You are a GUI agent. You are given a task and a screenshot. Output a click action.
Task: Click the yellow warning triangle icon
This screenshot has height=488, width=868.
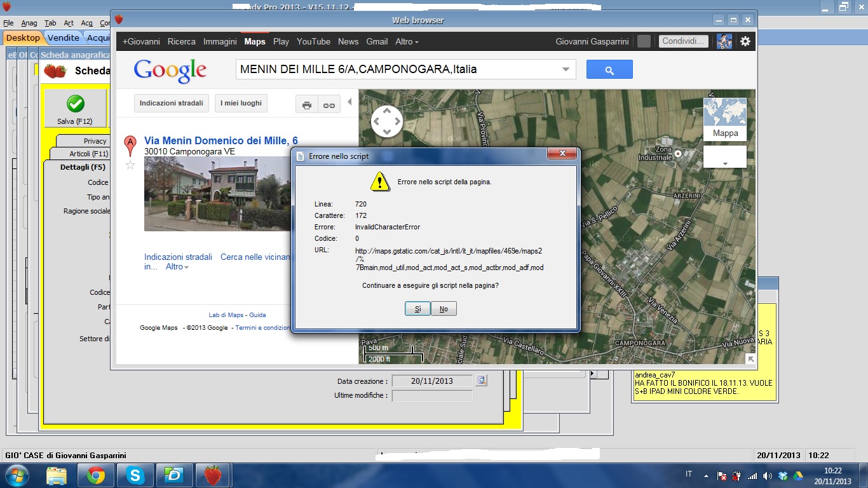[380, 182]
